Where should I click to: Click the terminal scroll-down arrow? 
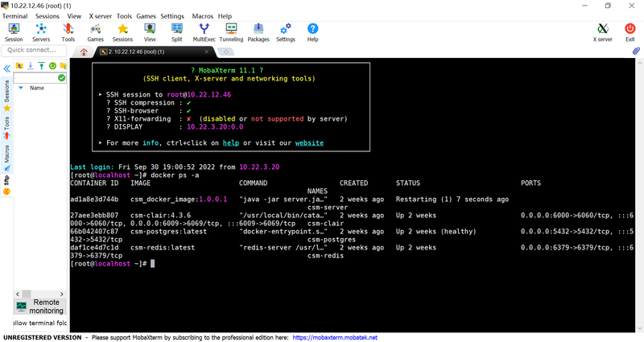(x=639, y=328)
